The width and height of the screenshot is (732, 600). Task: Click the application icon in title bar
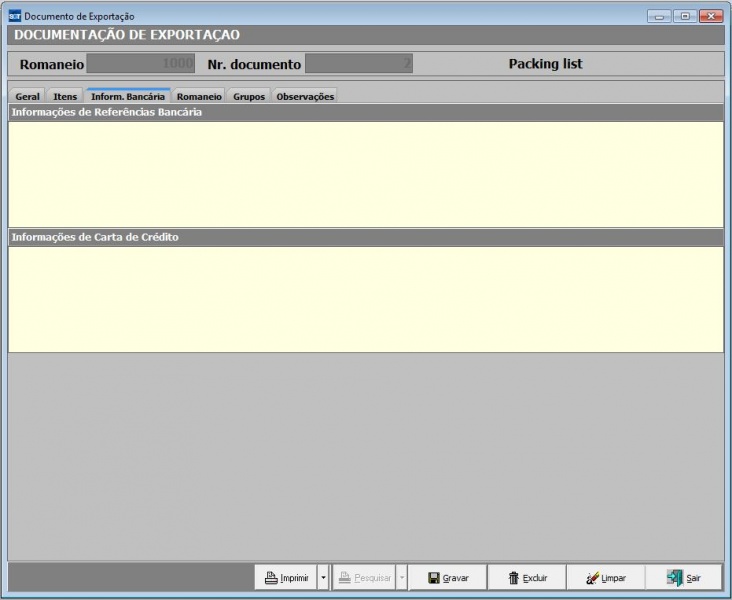[x=14, y=16]
